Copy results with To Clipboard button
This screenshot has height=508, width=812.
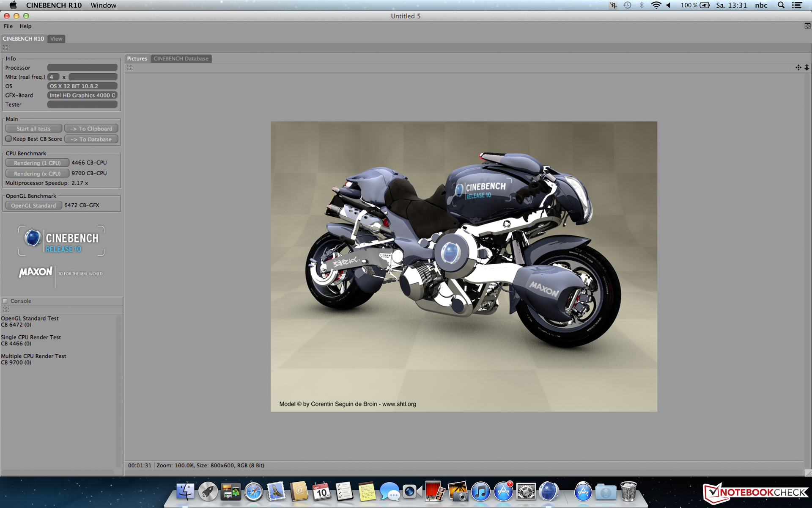[x=91, y=129]
